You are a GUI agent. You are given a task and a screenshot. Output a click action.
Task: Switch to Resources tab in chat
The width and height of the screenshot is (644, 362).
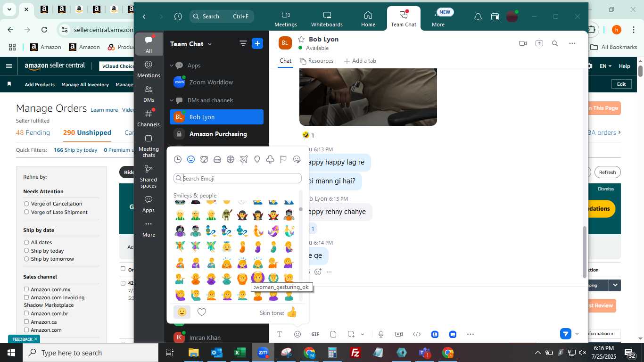(x=316, y=61)
